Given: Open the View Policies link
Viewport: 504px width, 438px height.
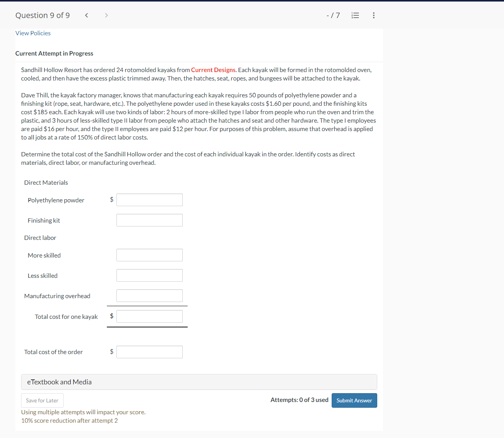Looking at the screenshot, I should pyautogui.click(x=33, y=33).
